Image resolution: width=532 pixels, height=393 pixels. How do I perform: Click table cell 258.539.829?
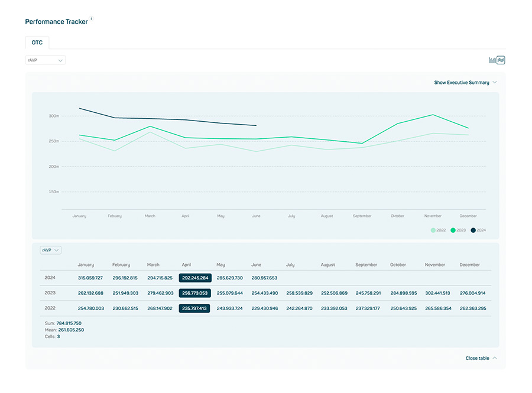[x=299, y=293]
